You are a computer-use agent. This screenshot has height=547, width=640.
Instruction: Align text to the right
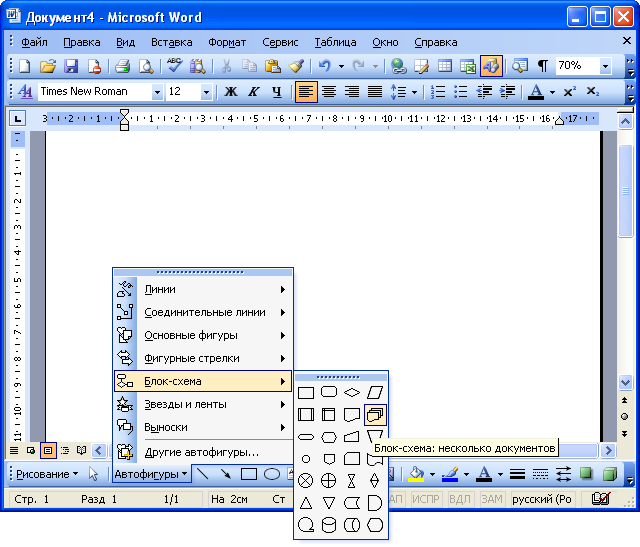click(x=352, y=91)
